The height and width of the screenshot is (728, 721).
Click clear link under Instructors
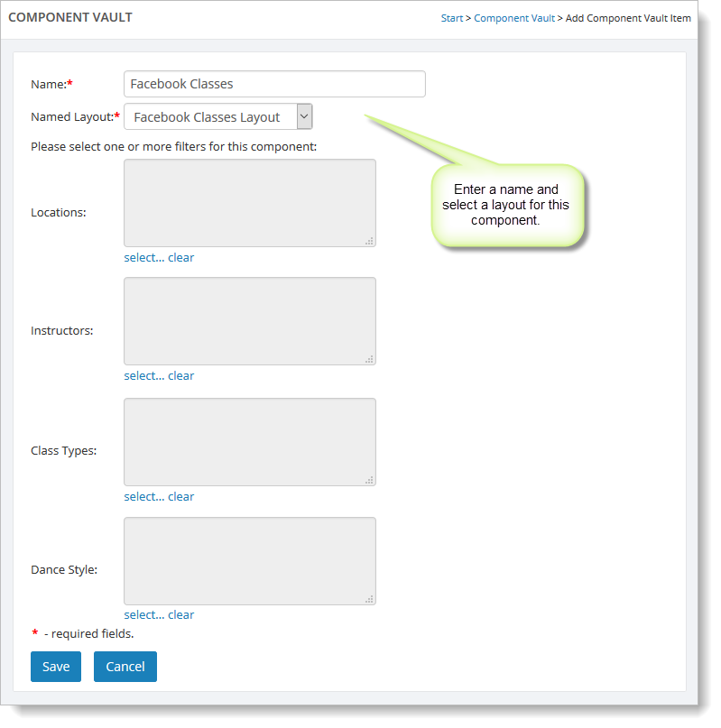(x=180, y=376)
